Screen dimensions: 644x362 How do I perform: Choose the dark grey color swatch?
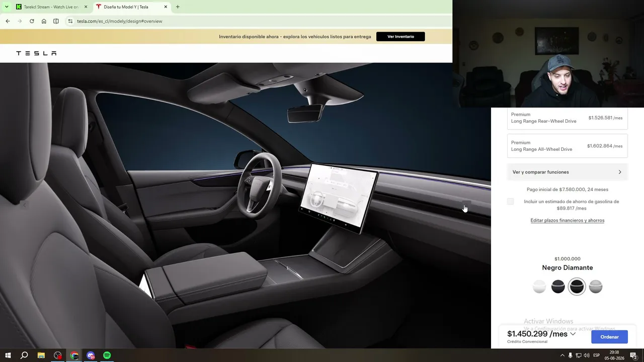(558, 287)
